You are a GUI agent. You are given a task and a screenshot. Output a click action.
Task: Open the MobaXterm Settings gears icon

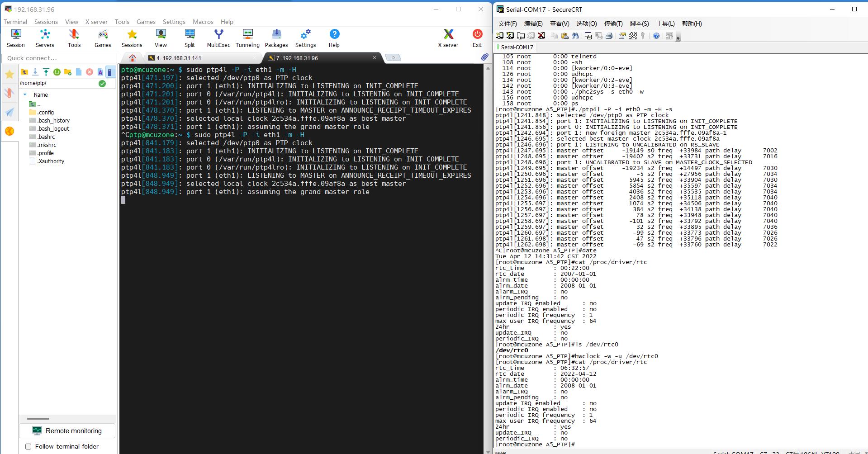point(305,38)
